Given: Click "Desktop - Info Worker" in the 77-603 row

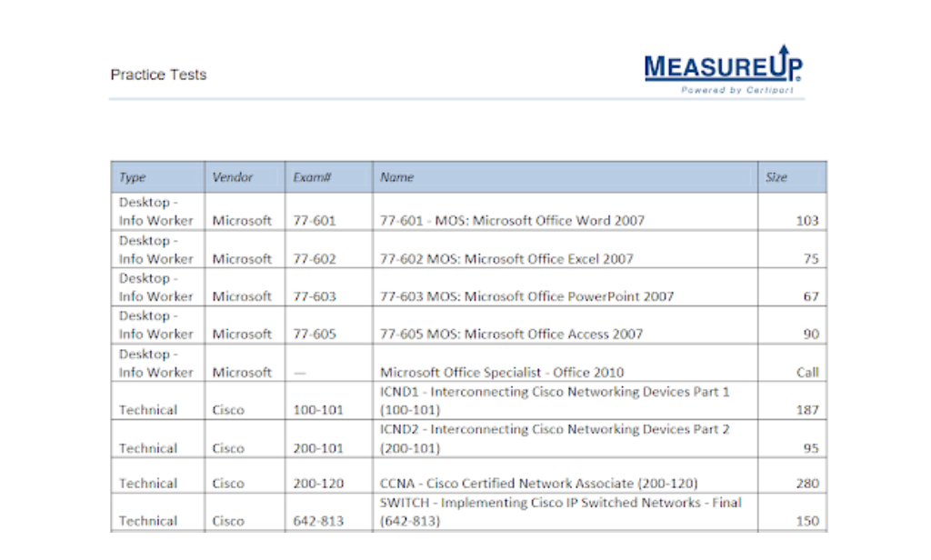Looking at the screenshot, I should point(156,287).
